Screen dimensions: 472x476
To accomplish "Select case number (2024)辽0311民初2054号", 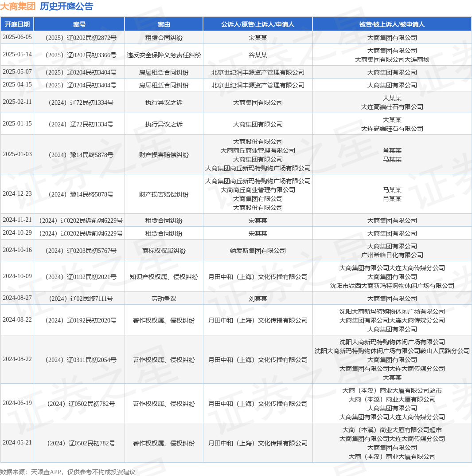I will 79,360.
